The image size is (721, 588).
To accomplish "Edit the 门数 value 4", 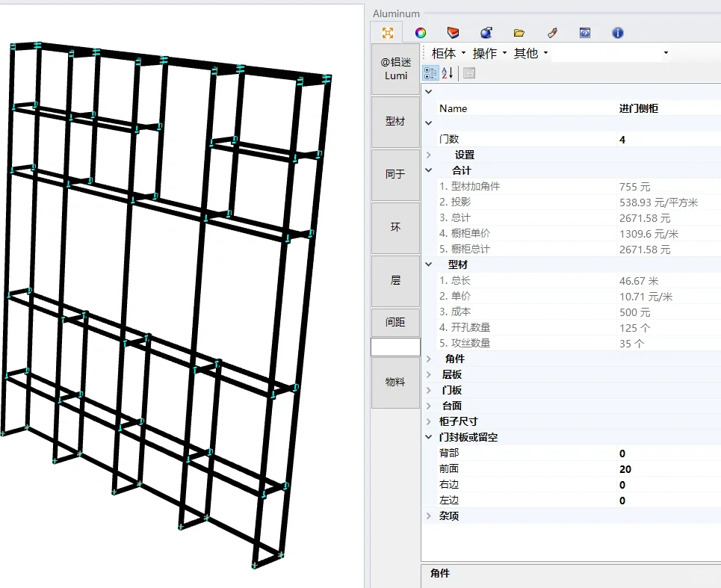I will [x=669, y=139].
